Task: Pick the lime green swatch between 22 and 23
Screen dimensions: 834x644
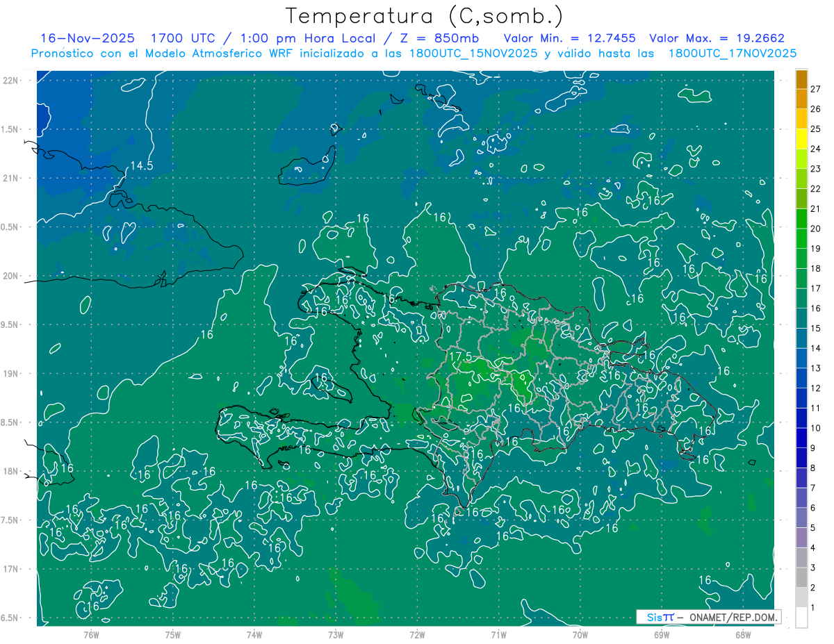Action: pos(801,179)
